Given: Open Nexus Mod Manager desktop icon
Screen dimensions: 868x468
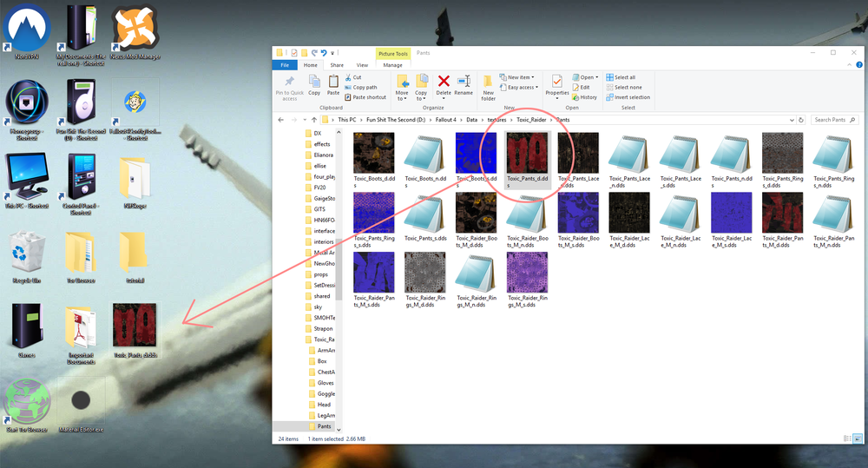Looking at the screenshot, I should click(135, 30).
